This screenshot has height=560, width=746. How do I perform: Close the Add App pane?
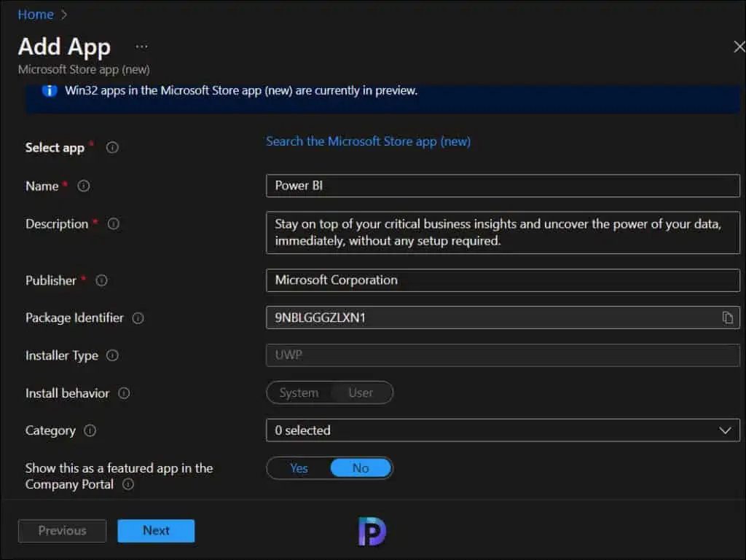coord(739,47)
